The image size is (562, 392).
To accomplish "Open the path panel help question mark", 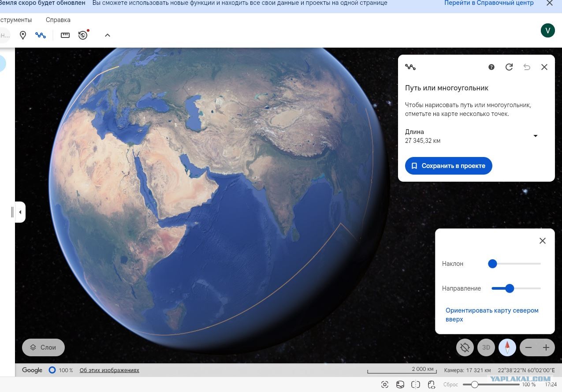I will 491,67.
